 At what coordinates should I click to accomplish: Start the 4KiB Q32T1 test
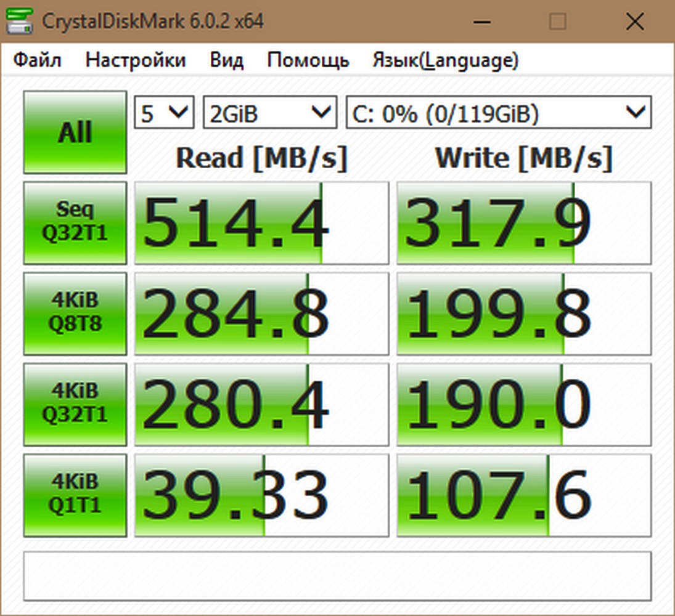click(x=74, y=403)
